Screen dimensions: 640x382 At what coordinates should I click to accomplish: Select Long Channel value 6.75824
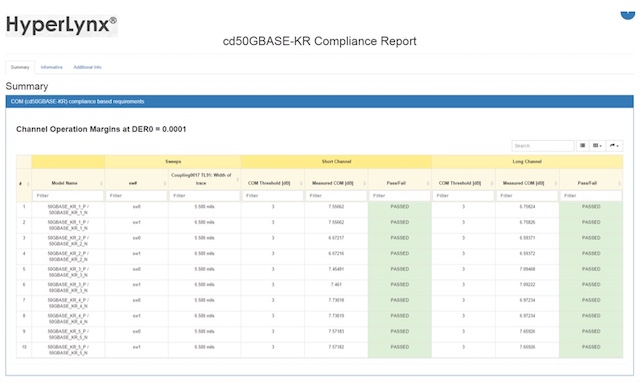(x=527, y=207)
